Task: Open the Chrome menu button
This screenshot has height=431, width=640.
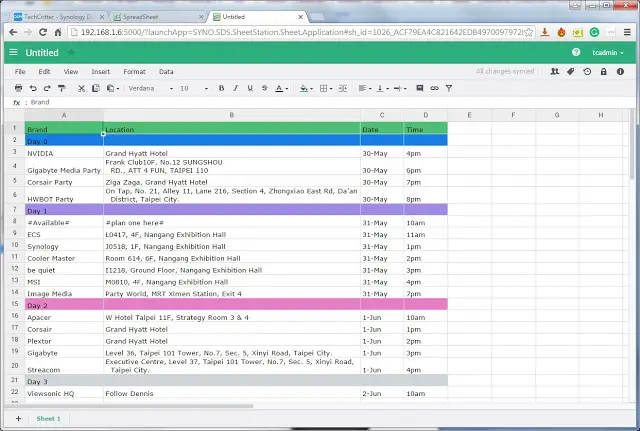Action: (x=627, y=32)
